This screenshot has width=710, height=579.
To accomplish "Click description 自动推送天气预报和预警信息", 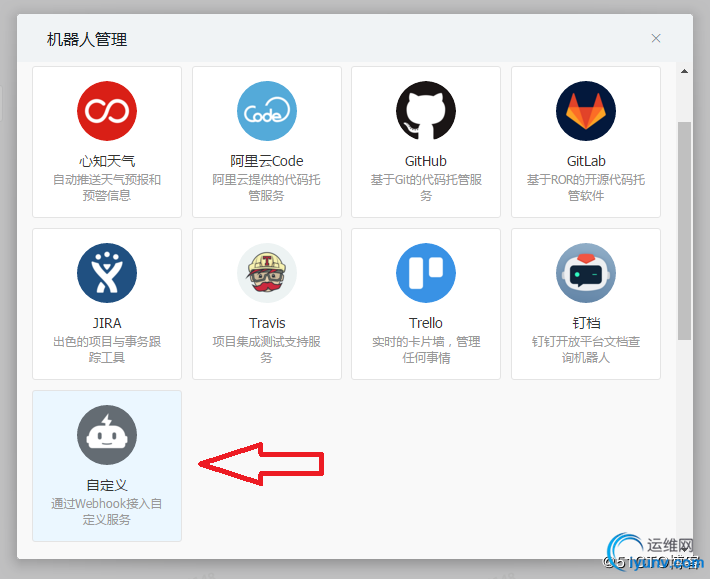I will (x=107, y=187).
